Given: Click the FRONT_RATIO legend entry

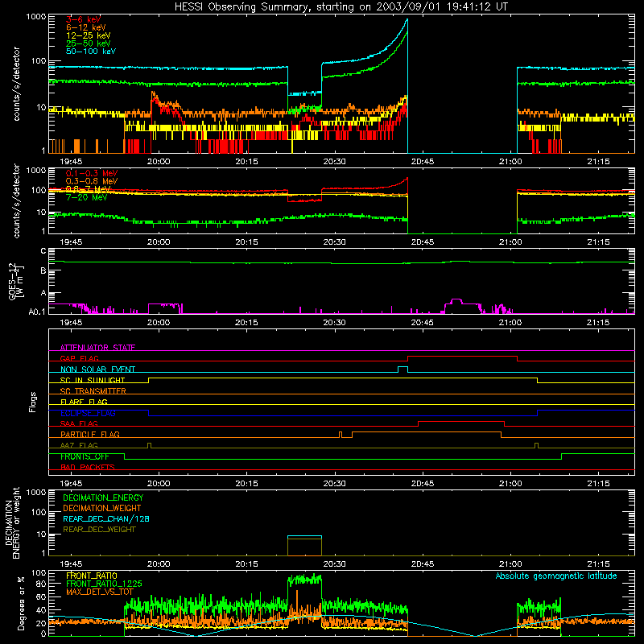Looking at the screenshot, I should [92, 576].
